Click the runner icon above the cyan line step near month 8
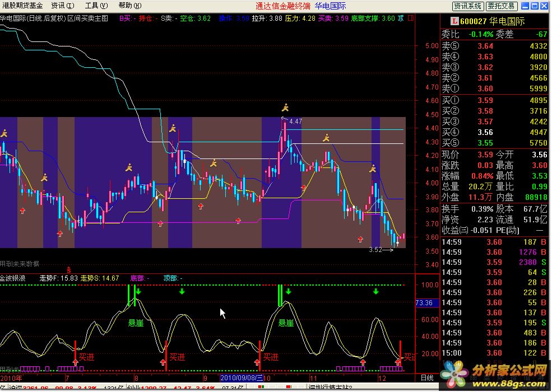Viewport: 552px width, 392px height. click(x=173, y=128)
